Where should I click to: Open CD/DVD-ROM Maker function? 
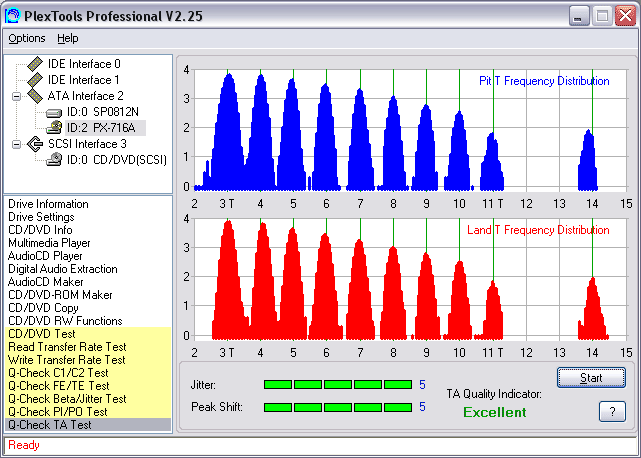pos(60,295)
